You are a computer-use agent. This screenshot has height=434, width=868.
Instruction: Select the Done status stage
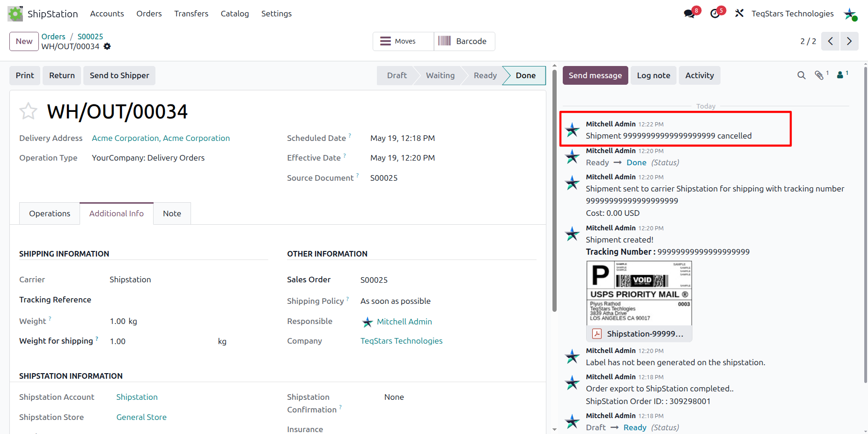(x=525, y=75)
